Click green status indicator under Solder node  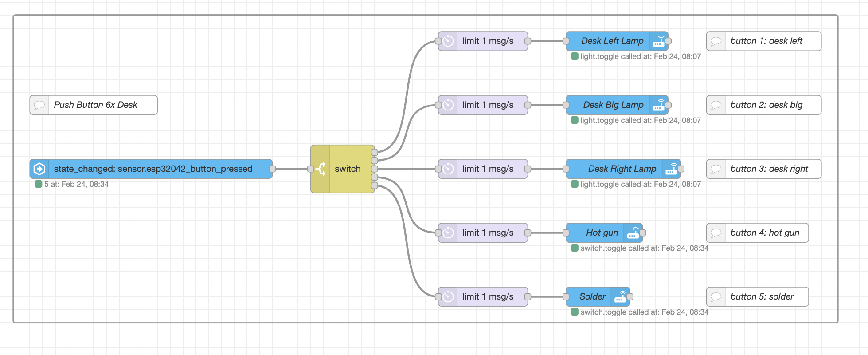point(575,312)
